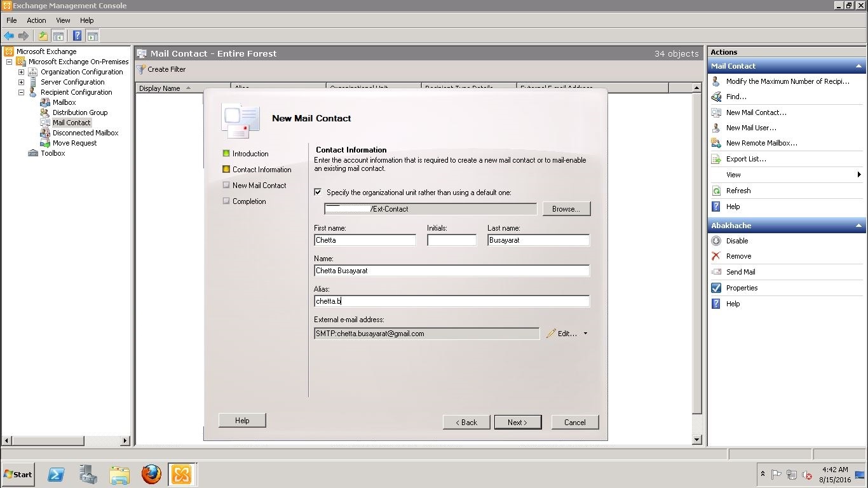This screenshot has width=868, height=488.
Task: Click Help under Mail Contact actions
Action: [x=733, y=207]
